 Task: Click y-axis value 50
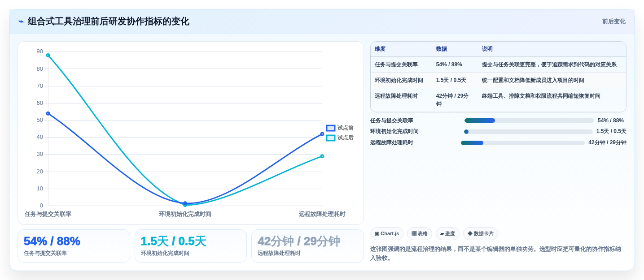point(40,120)
